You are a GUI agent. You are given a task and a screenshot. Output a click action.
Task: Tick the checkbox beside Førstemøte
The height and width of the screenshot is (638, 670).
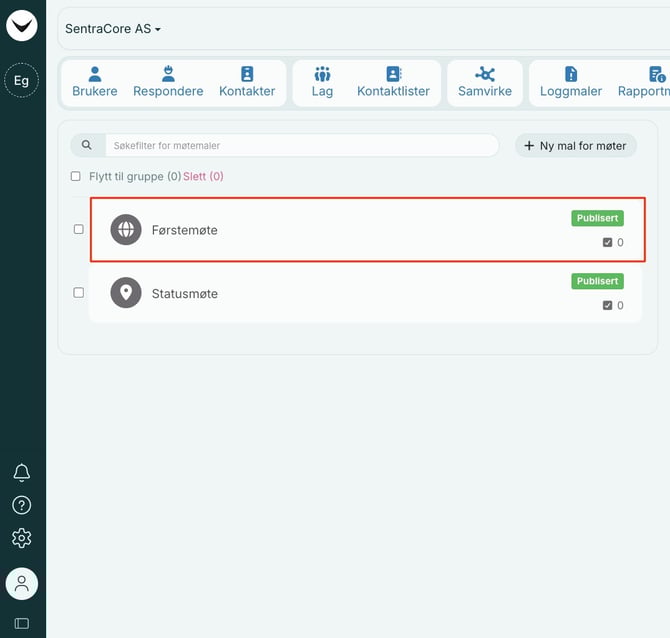click(x=79, y=229)
